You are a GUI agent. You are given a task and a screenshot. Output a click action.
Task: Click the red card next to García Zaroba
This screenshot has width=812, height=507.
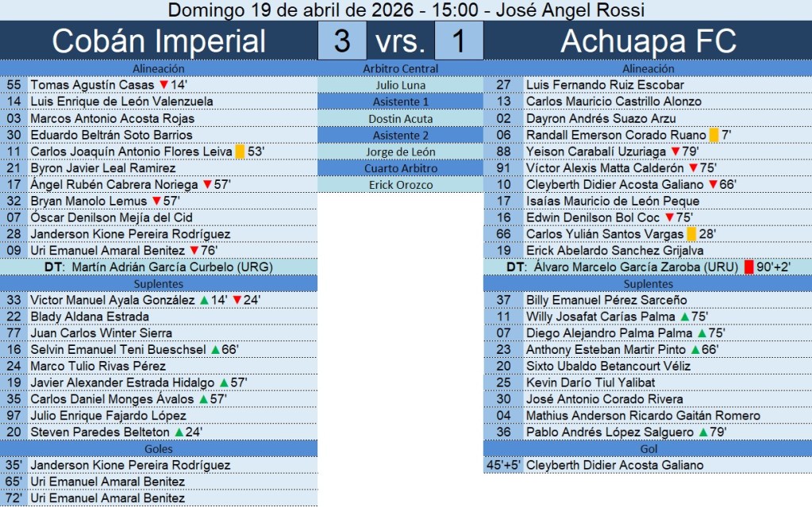coord(748,267)
